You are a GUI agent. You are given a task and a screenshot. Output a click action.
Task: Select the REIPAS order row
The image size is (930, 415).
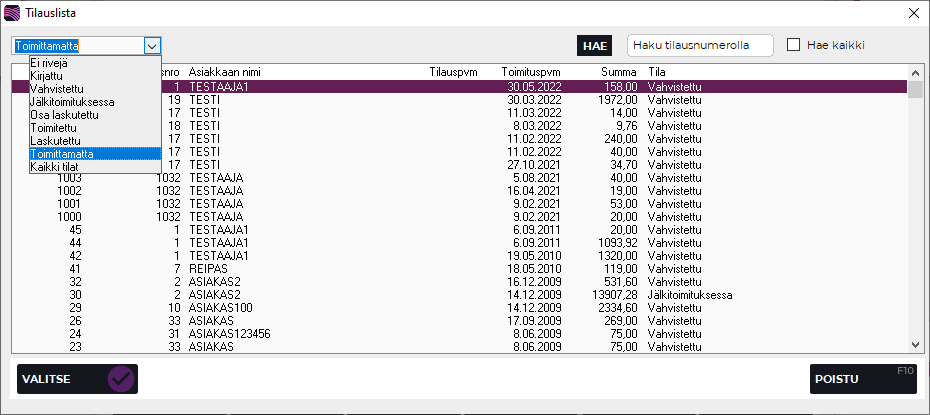400,269
